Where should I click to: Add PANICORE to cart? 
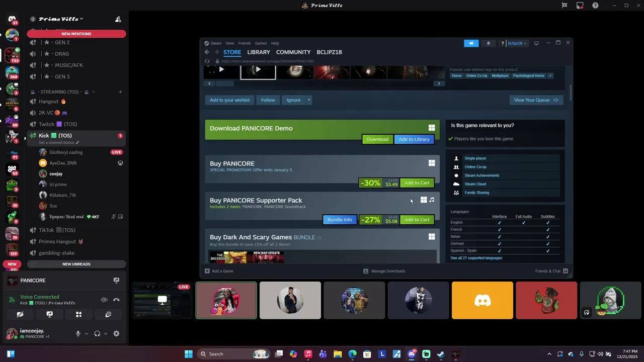[417, 183]
